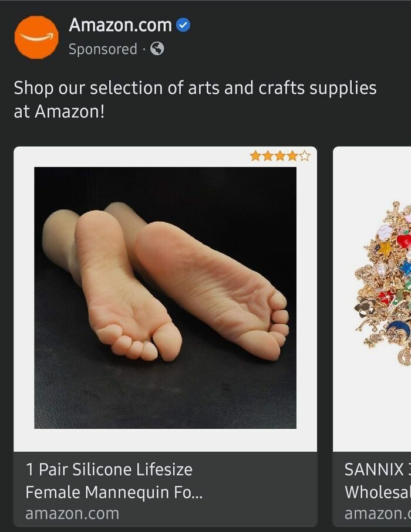Click the amazon.com link under first product
This screenshot has width=411, height=532.
[x=72, y=513]
